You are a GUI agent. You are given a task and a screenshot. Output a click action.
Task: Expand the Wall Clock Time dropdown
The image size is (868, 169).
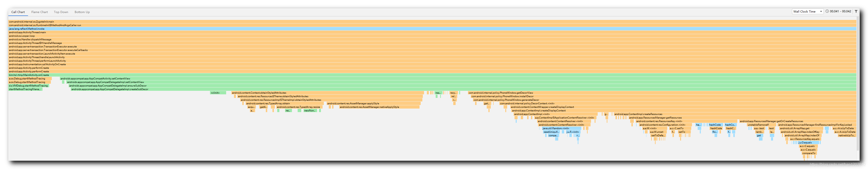808,11
